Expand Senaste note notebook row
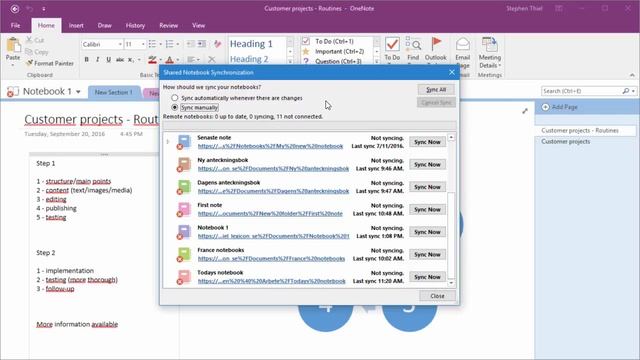The height and width of the screenshot is (360, 640). (x=167, y=142)
